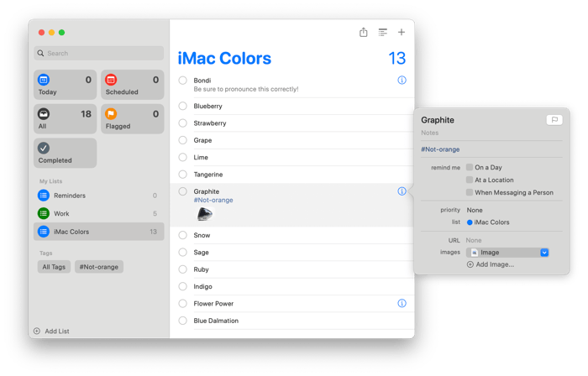Screen dimensions: 588x376
Task: Click the Lime reminder text
Action: click(x=201, y=157)
